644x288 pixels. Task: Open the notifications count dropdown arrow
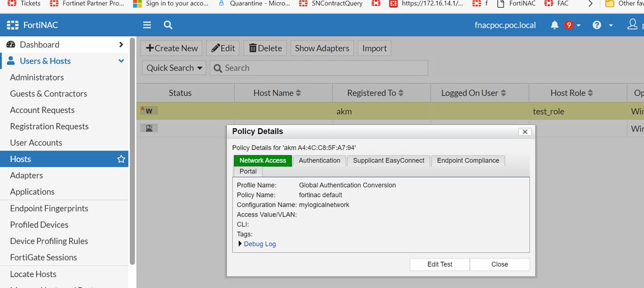[578, 25]
